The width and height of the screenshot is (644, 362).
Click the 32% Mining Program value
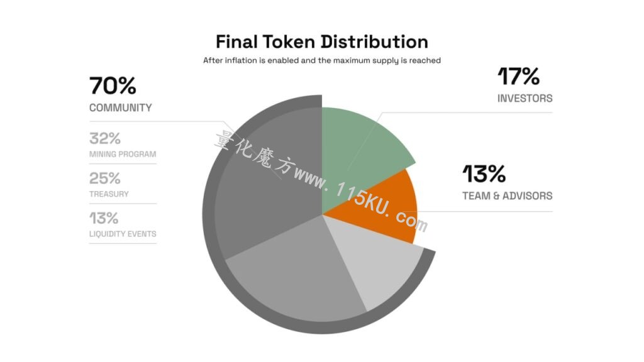[105, 138]
